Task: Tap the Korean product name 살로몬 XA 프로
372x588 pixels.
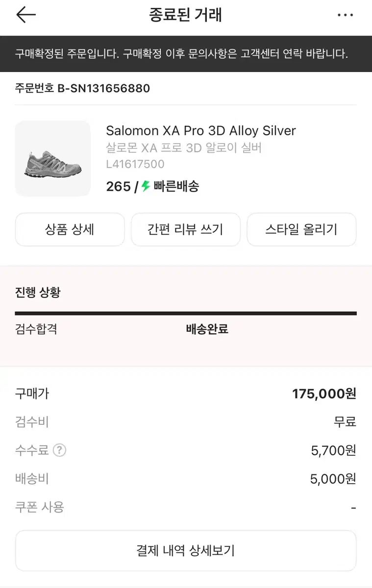Action: [184, 147]
